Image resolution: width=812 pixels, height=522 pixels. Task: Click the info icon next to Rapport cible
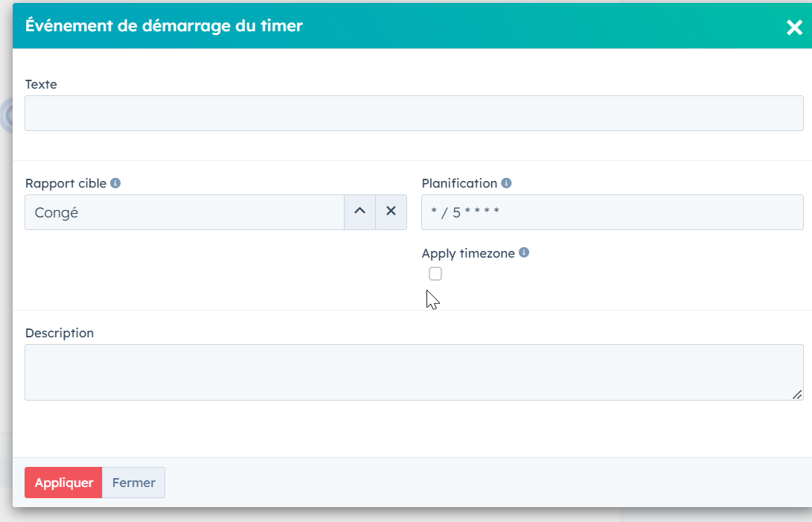115,183
